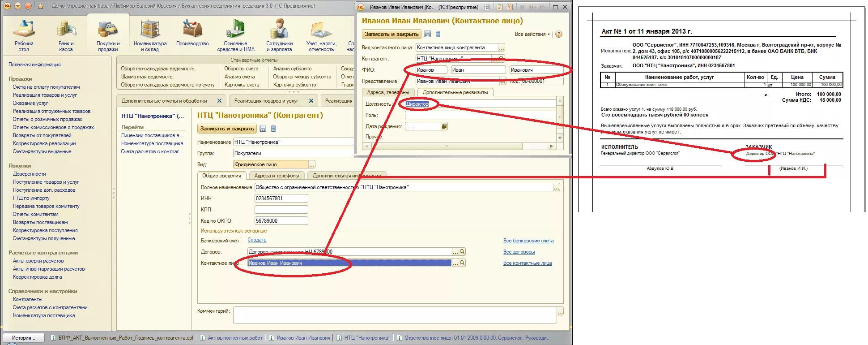Screen dimensions: 868x345
Task: Open Договор field ellipsis selector
Action: click(x=455, y=252)
